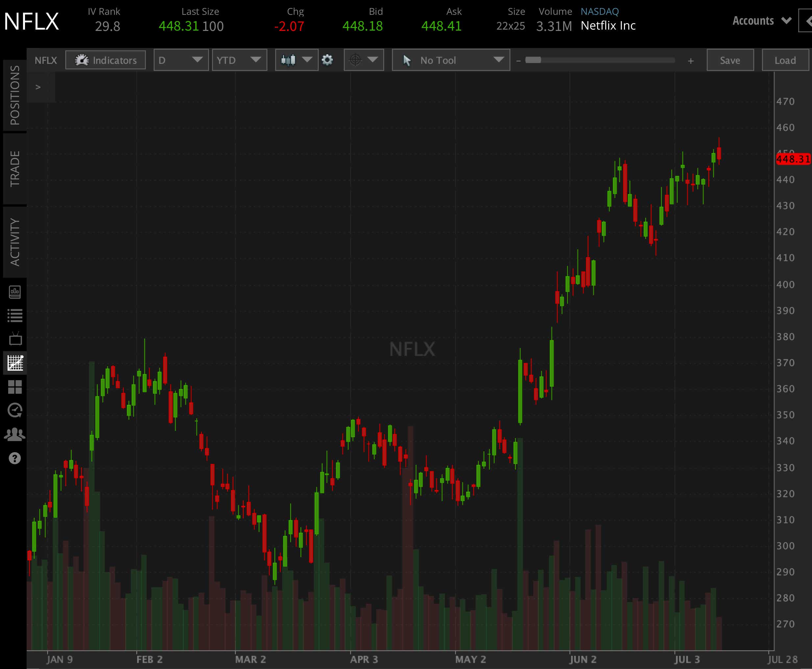This screenshot has width=812, height=669.
Task: Click the last price 448.31 in header
Action: coord(179,26)
